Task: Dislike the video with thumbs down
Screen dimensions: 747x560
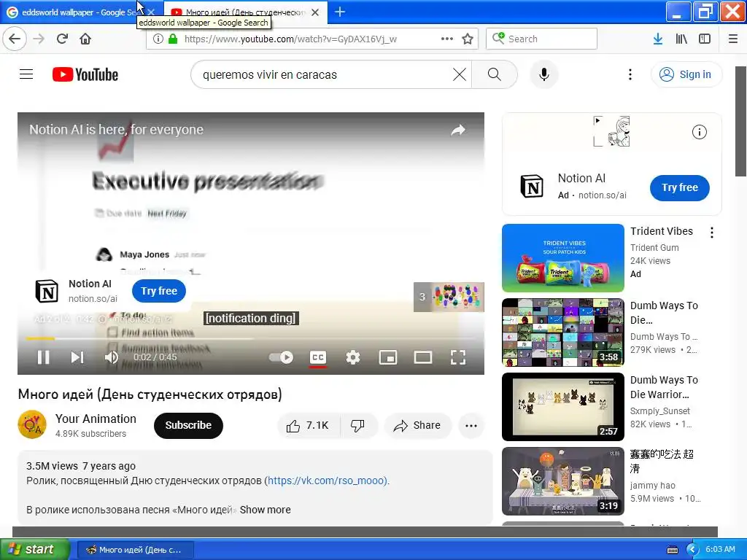Action: click(357, 426)
